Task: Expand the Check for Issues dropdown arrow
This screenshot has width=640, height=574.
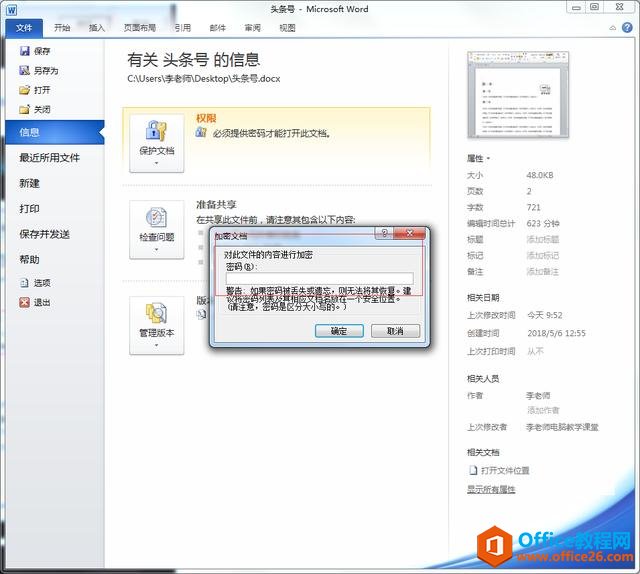Action: [156, 249]
